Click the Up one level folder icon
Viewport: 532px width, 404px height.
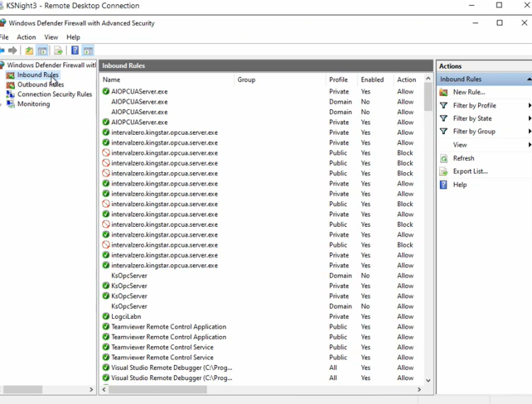(x=29, y=51)
